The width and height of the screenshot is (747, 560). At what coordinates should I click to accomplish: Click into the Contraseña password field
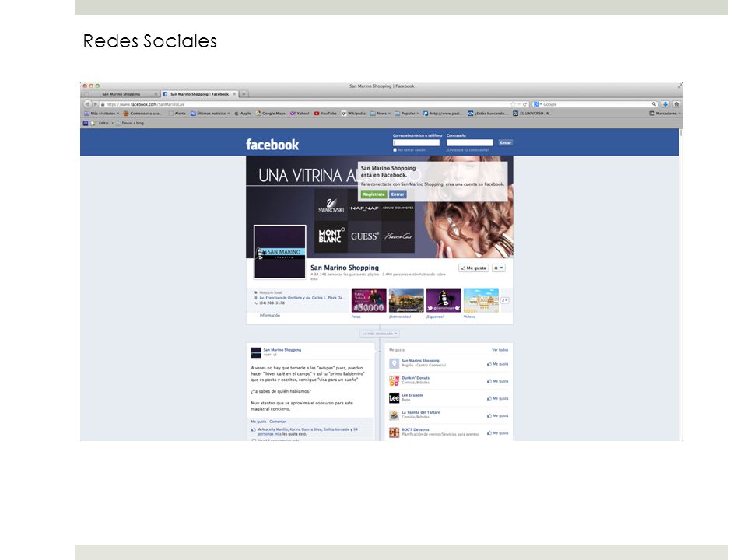click(x=470, y=142)
